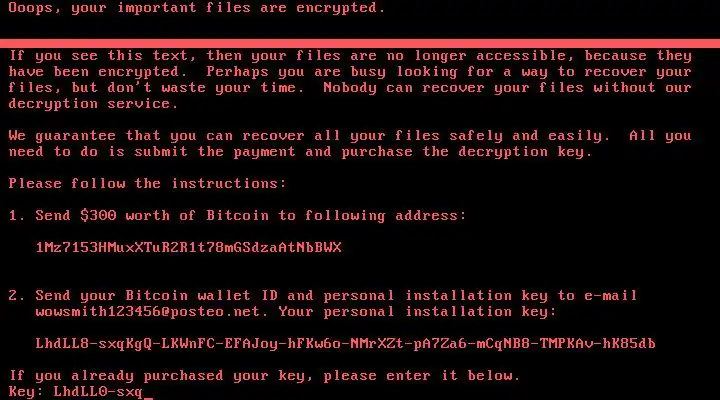Click the text 'Your personal installation key:'
This screenshot has height=400, width=720.
417,312
